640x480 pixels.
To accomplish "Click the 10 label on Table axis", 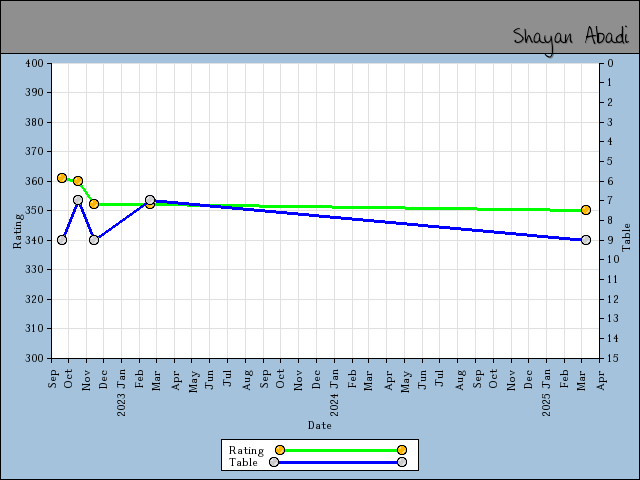I will click(x=613, y=260).
